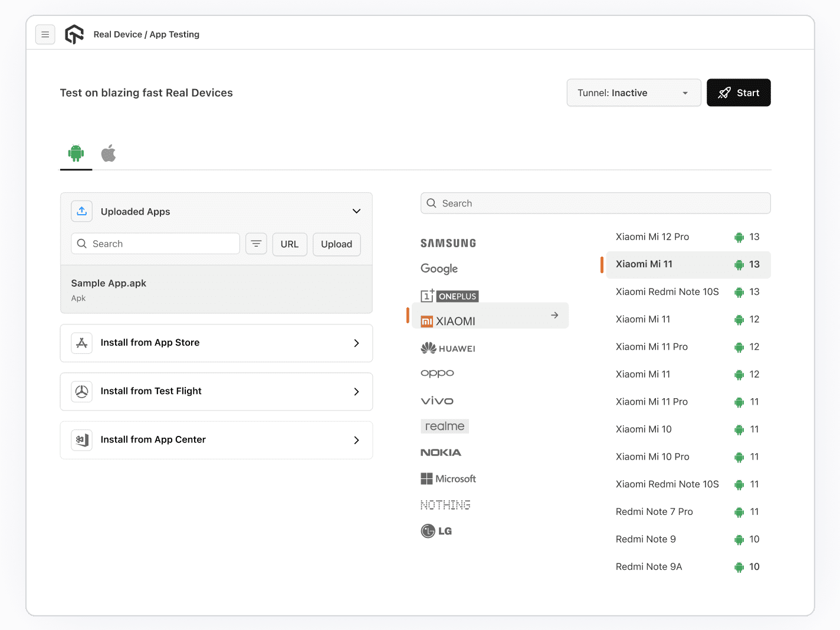Click the device search field
The image size is (840, 630).
[x=596, y=204]
